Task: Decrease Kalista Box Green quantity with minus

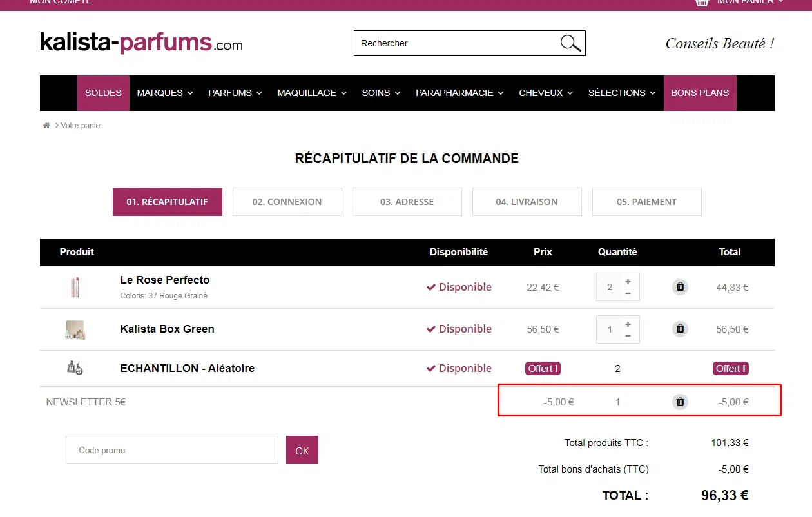Action: [x=628, y=335]
